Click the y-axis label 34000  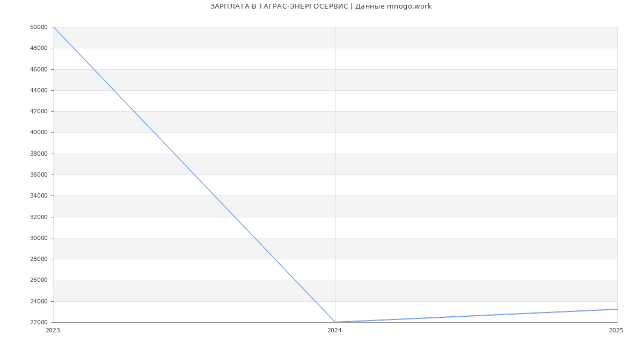[39, 195]
